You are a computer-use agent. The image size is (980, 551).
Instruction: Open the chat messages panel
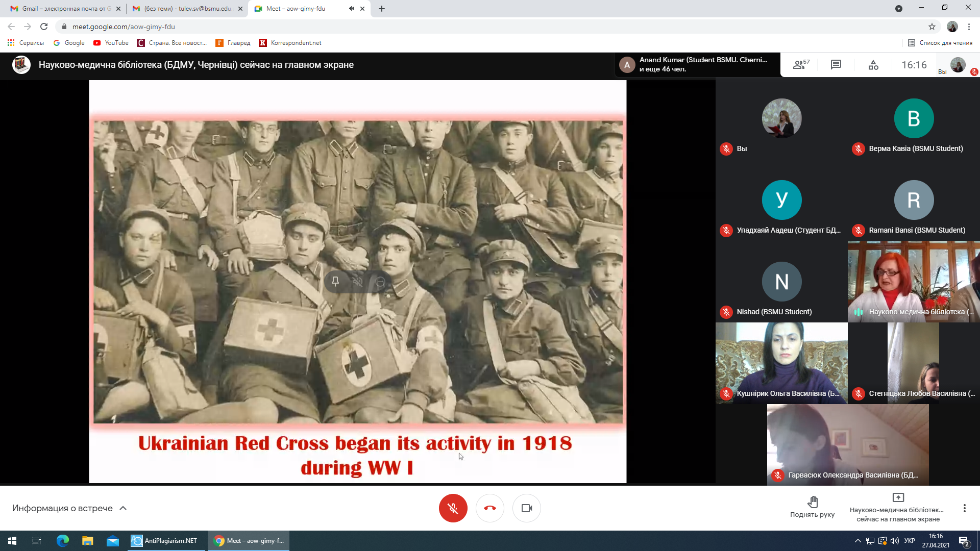point(836,65)
